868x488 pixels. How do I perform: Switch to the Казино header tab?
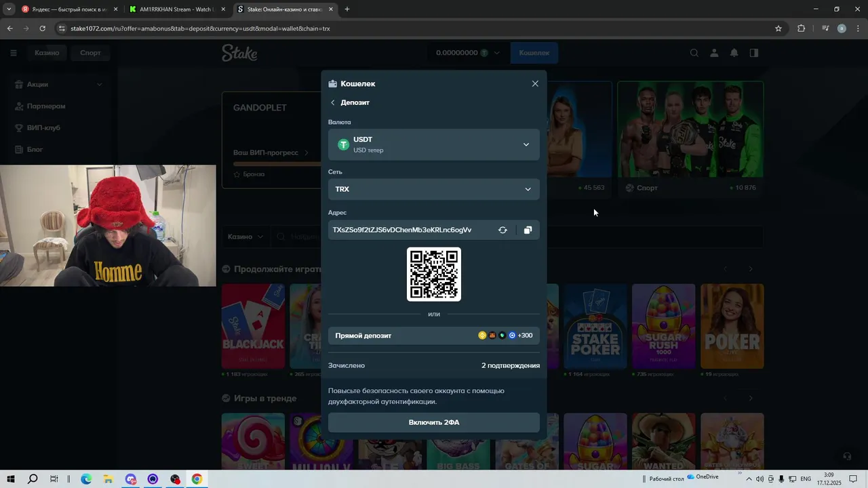coord(47,53)
